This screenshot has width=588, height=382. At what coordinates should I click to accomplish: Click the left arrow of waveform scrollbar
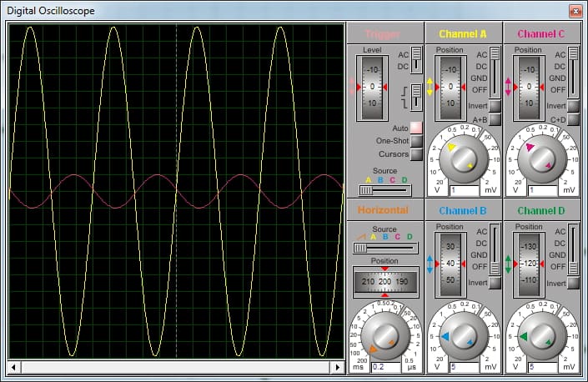(x=14, y=367)
